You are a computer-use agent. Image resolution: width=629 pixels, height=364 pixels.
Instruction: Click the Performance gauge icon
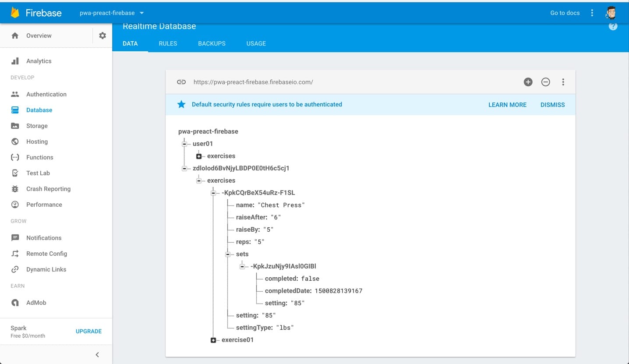(x=15, y=205)
